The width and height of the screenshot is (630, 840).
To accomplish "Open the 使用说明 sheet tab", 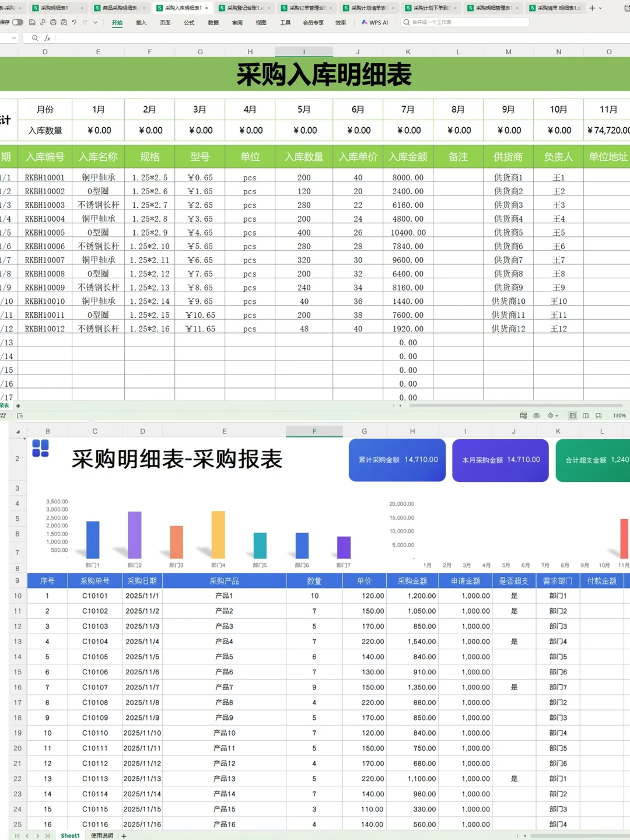I will 102,836.
